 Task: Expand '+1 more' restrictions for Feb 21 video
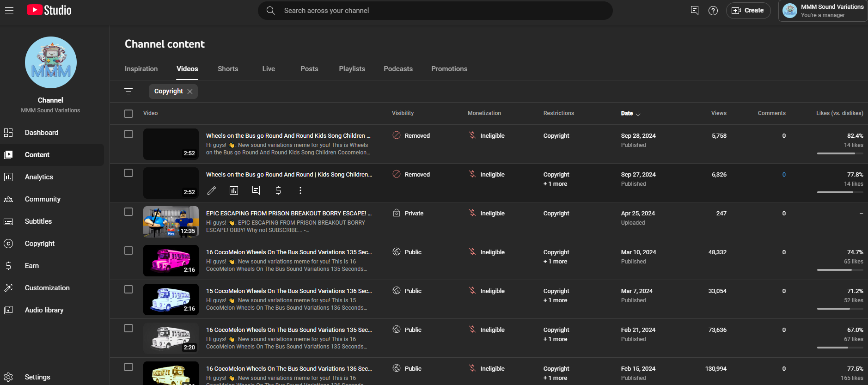point(555,339)
